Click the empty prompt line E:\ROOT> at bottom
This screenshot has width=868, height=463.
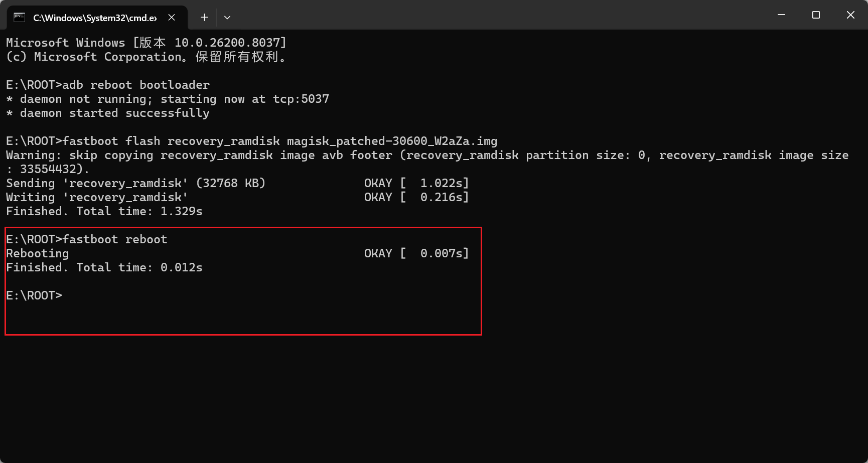point(34,295)
